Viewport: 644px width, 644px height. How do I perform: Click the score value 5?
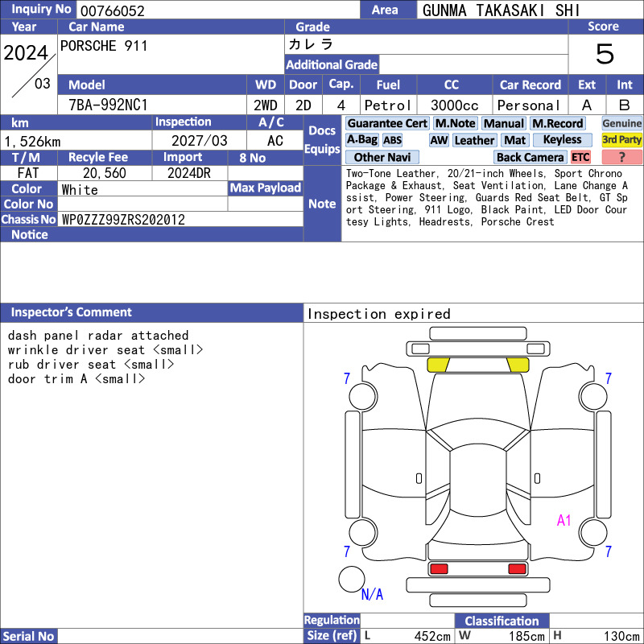pos(605,54)
